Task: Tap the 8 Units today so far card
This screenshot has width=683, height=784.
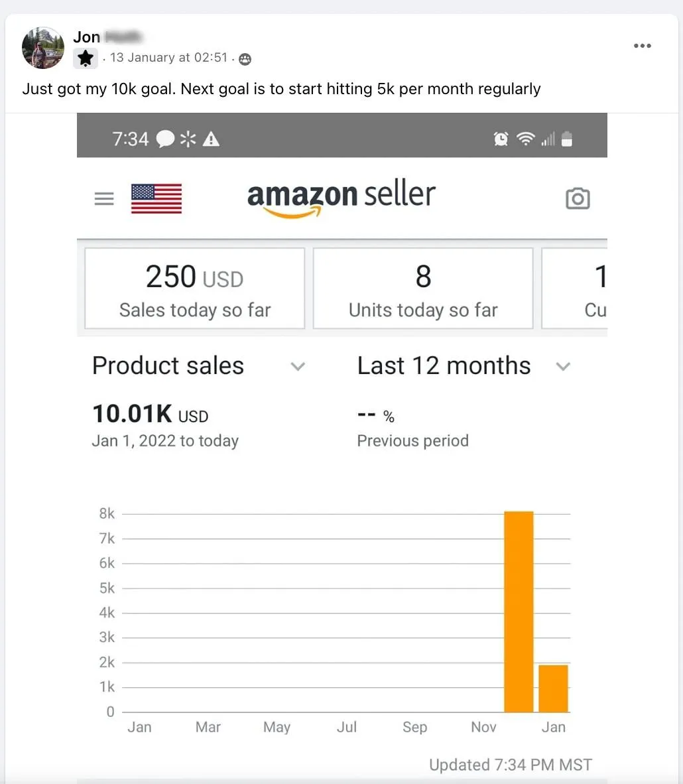Action: pos(423,289)
